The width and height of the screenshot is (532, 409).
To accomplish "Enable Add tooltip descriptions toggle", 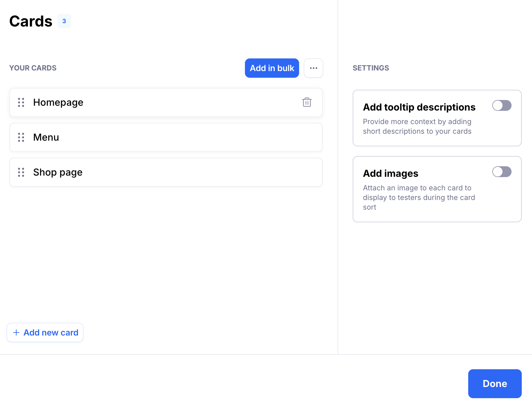I will coord(502,105).
